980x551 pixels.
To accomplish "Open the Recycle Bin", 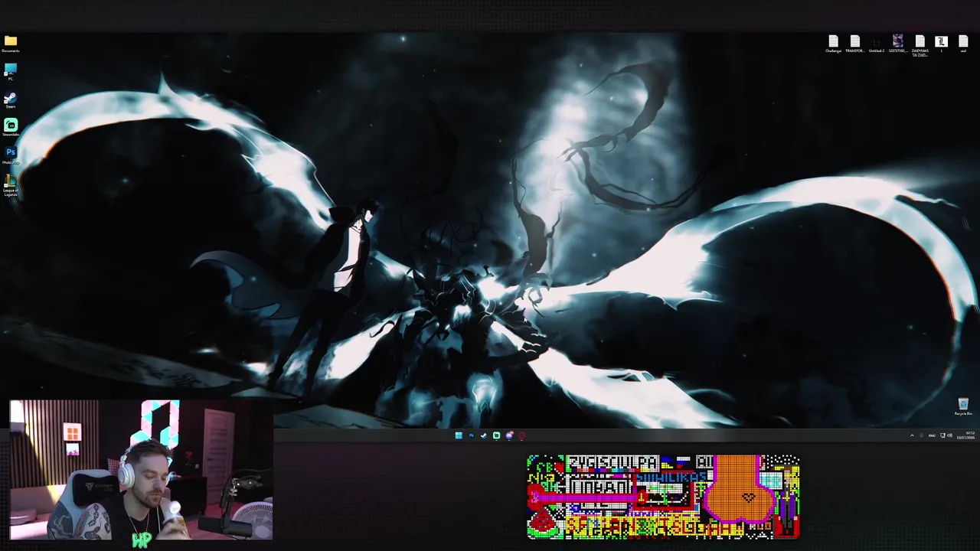I will [963, 406].
